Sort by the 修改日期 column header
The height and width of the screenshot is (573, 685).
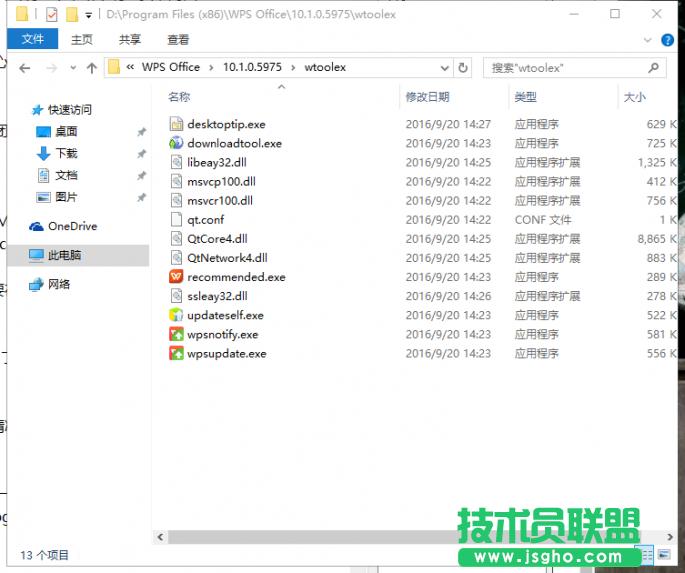coord(427,97)
